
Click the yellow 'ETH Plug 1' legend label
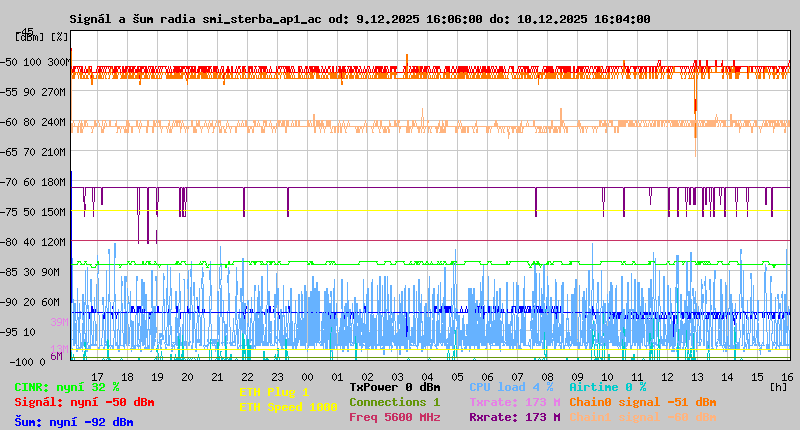coord(274,392)
